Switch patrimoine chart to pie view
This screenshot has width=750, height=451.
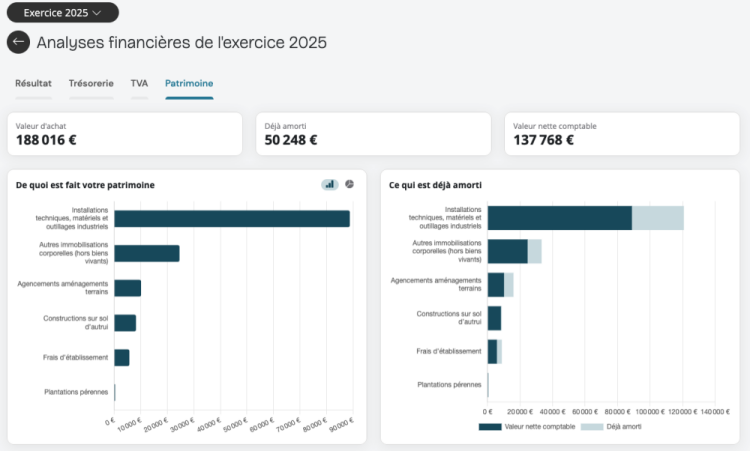(x=350, y=184)
